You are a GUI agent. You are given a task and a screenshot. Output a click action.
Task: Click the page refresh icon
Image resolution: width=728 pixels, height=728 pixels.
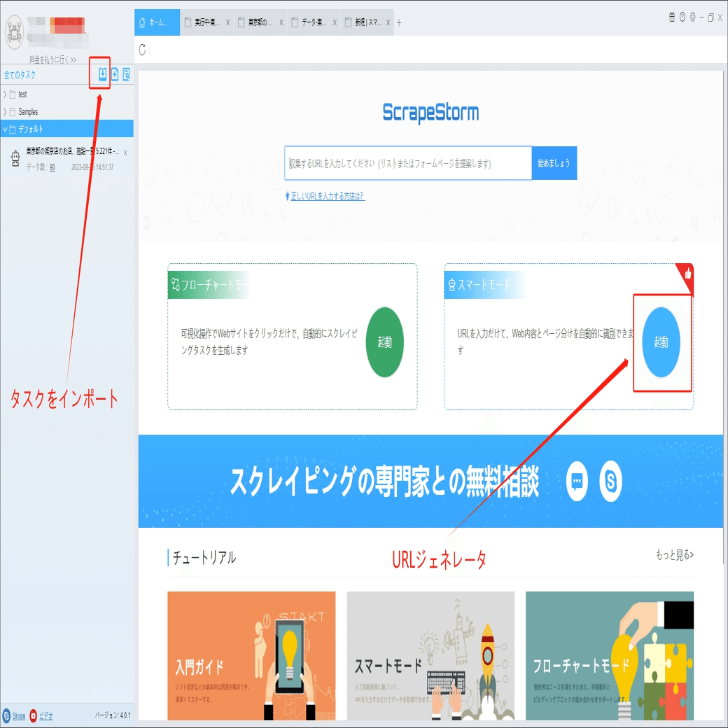[x=142, y=50]
